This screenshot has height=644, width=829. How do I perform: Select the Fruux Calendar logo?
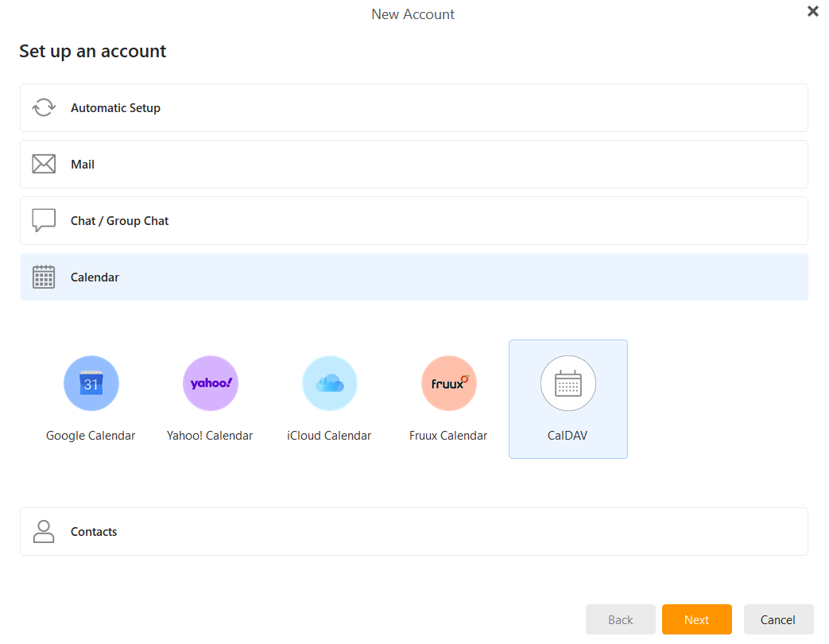[449, 383]
